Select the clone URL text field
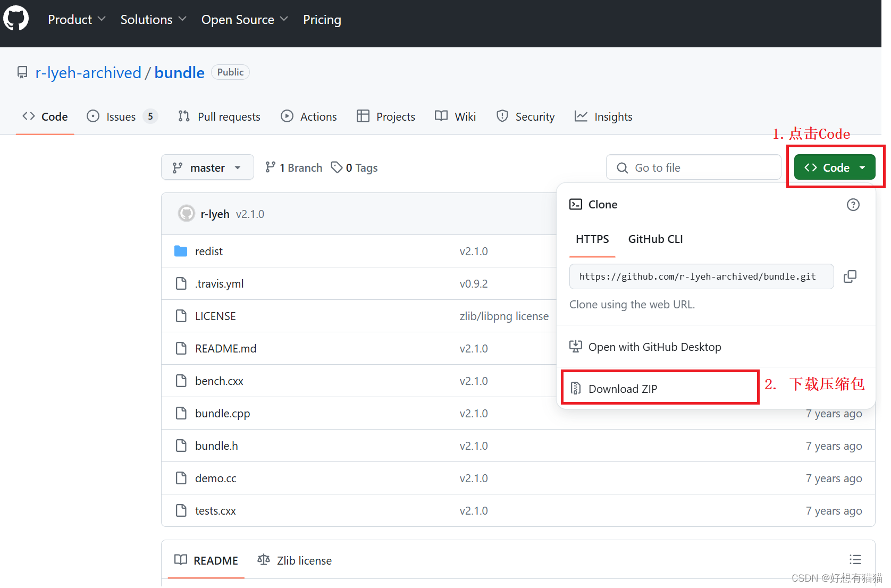The height and width of the screenshot is (588, 891). coord(701,276)
